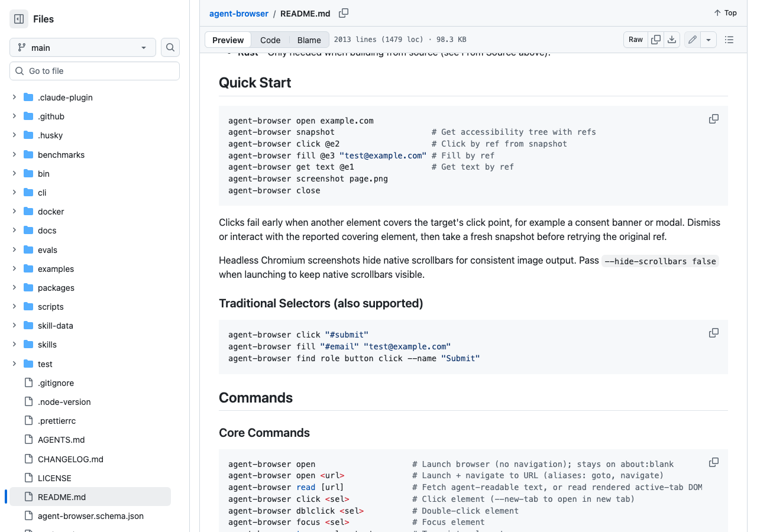
Task: Click the search files magnifier icon
Action: point(170,47)
